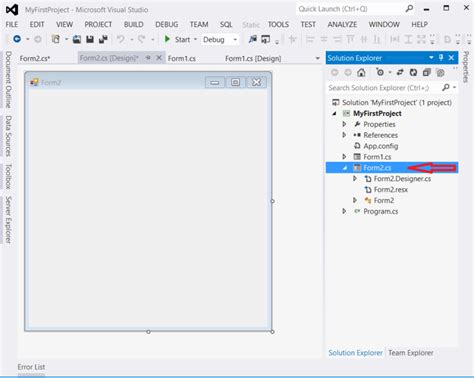This screenshot has width=474, height=378.
Task: Collapse the Form2.cs node
Action: click(x=345, y=168)
